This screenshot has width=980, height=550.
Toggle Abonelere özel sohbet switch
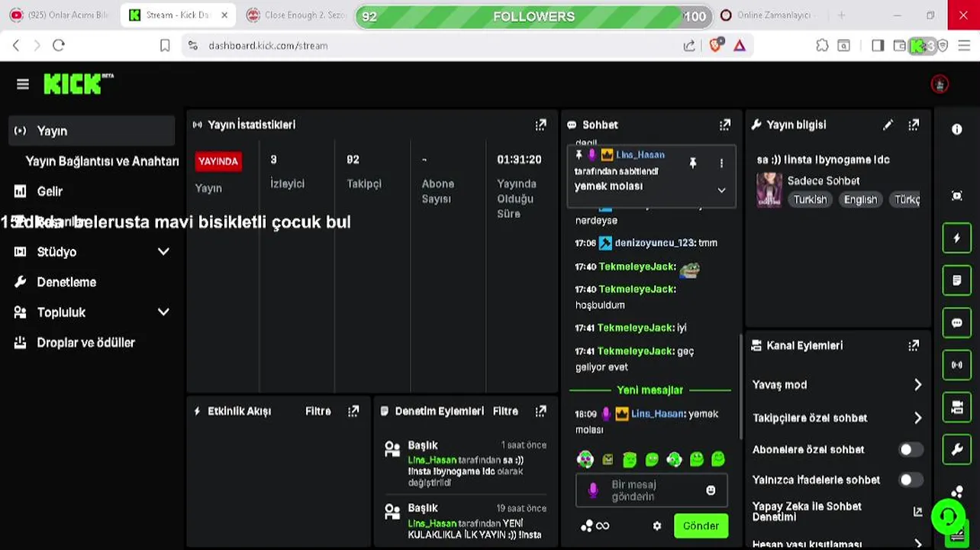pos(910,449)
